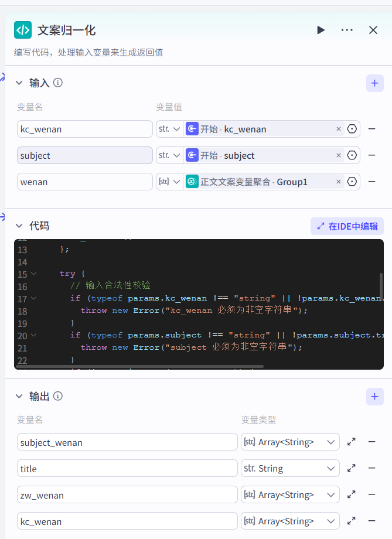Click the add input variable plus button
The height and width of the screenshot is (539, 392).
click(x=375, y=83)
